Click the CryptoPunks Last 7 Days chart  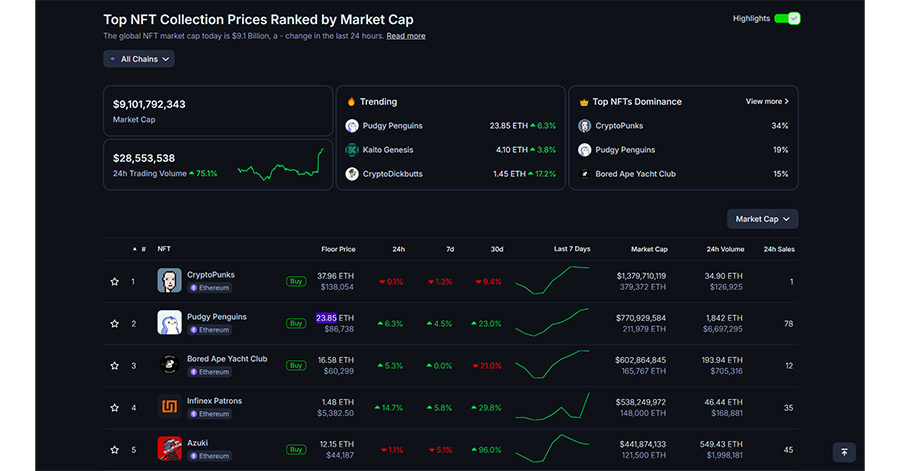552,281
